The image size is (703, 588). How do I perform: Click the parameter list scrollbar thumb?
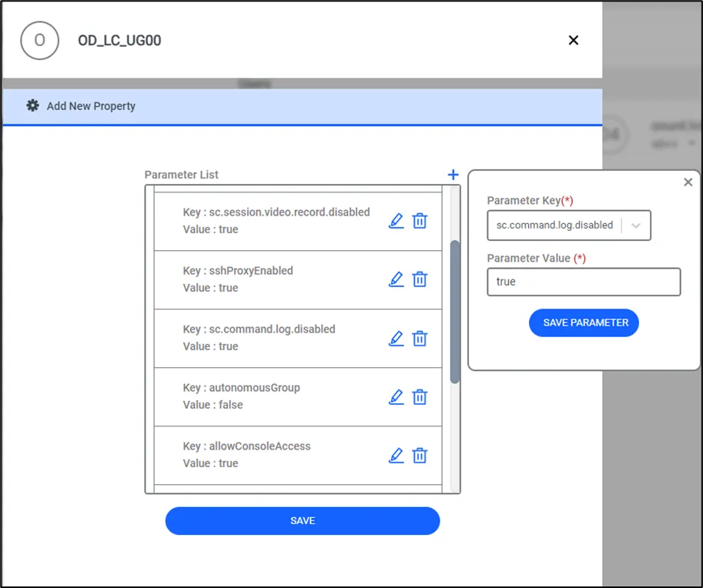(x=454, y=312)
